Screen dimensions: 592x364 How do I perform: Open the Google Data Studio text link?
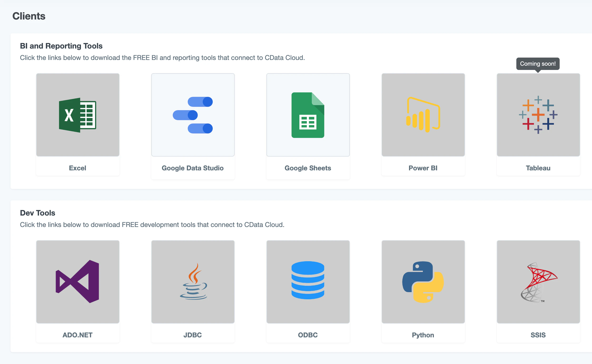tap(192, 168)
